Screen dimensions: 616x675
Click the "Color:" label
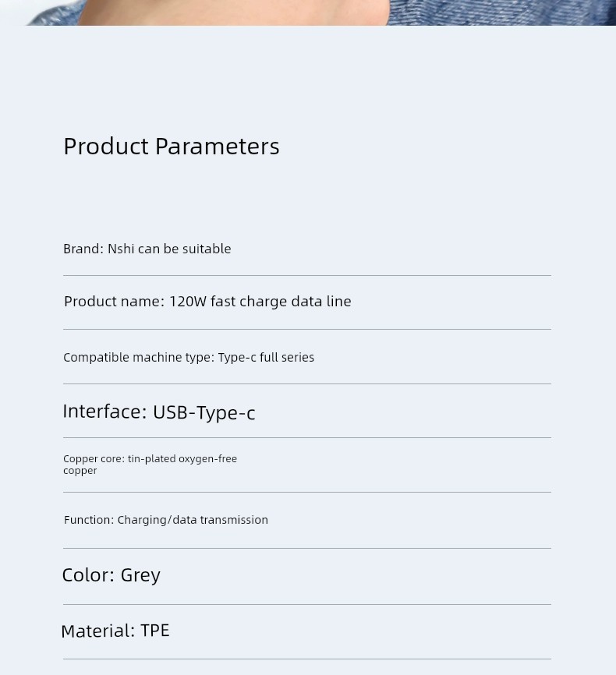pos(88,575)
